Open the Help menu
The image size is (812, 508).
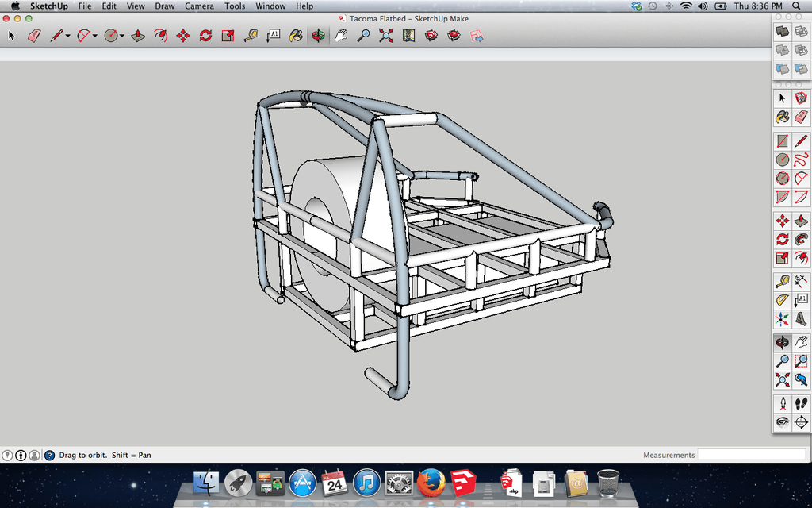pos(304,6)
